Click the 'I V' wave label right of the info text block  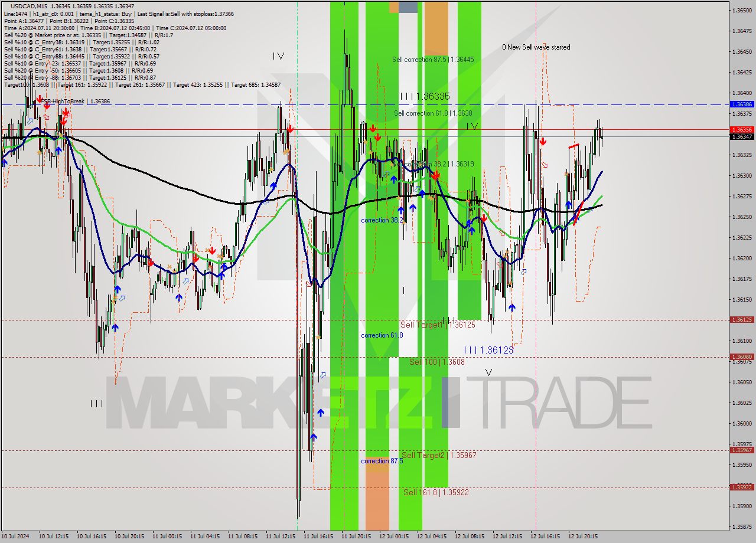(278, 56)
